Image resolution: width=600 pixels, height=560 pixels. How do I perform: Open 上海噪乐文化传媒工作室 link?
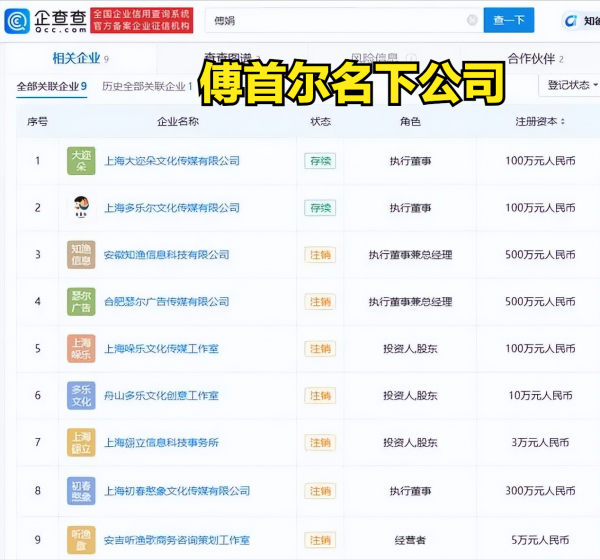(161, 349)
